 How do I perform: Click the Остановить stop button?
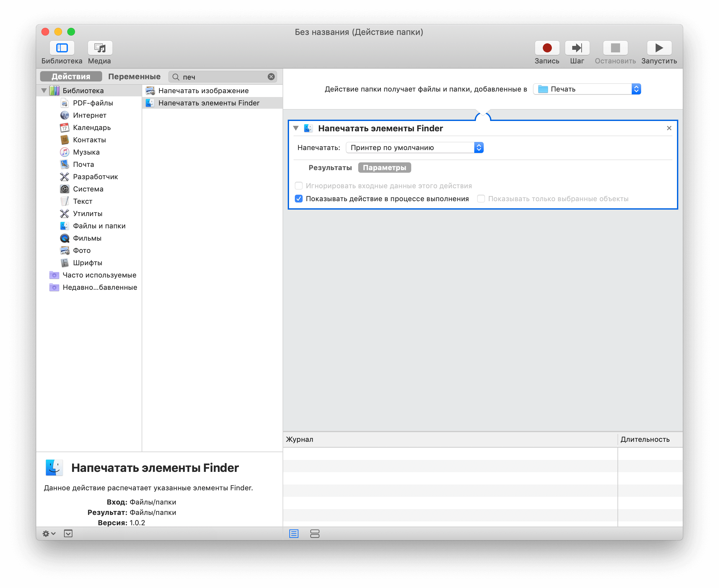615,48
